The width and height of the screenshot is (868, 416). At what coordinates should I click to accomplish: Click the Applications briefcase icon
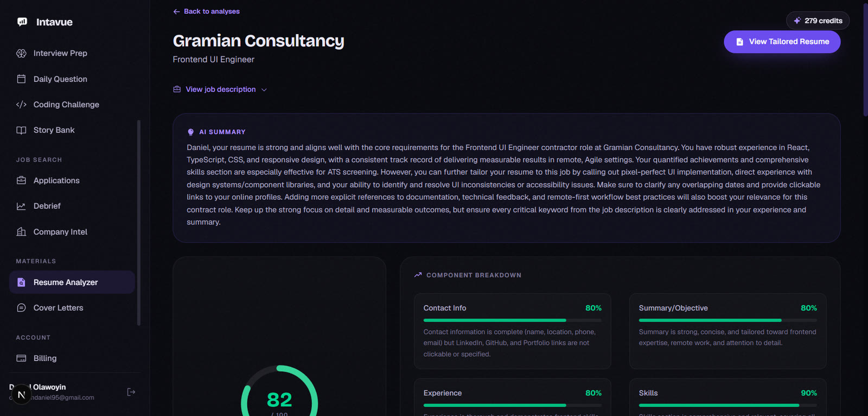21,180
